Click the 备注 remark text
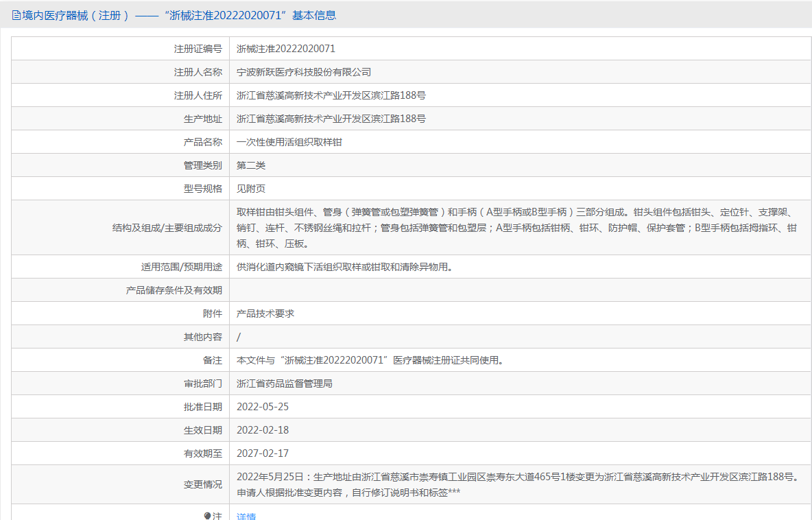 pyautogui.click(x=370, y=360)
